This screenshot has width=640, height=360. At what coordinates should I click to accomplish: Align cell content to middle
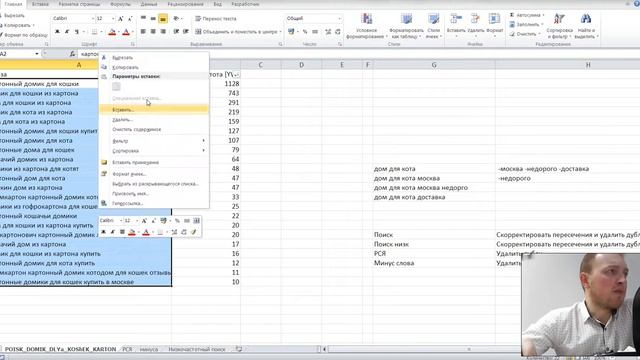pyautogui.click(x=153, y=18)
